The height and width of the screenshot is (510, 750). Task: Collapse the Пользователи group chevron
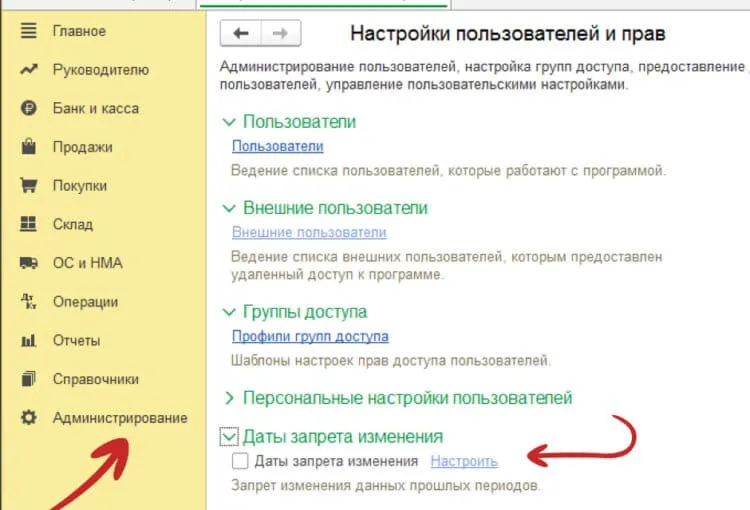(x=229, y=122)
